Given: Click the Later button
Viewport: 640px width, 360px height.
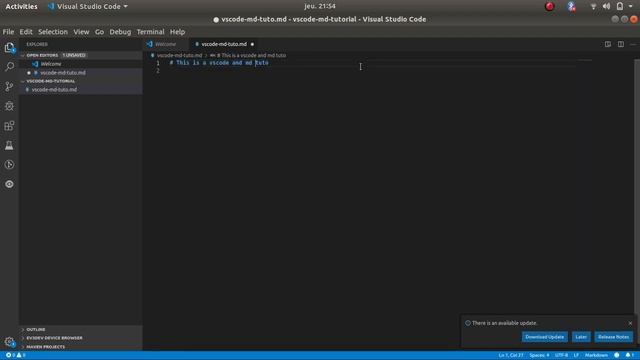Looking at the screenshot, I should tap(581, 337).
